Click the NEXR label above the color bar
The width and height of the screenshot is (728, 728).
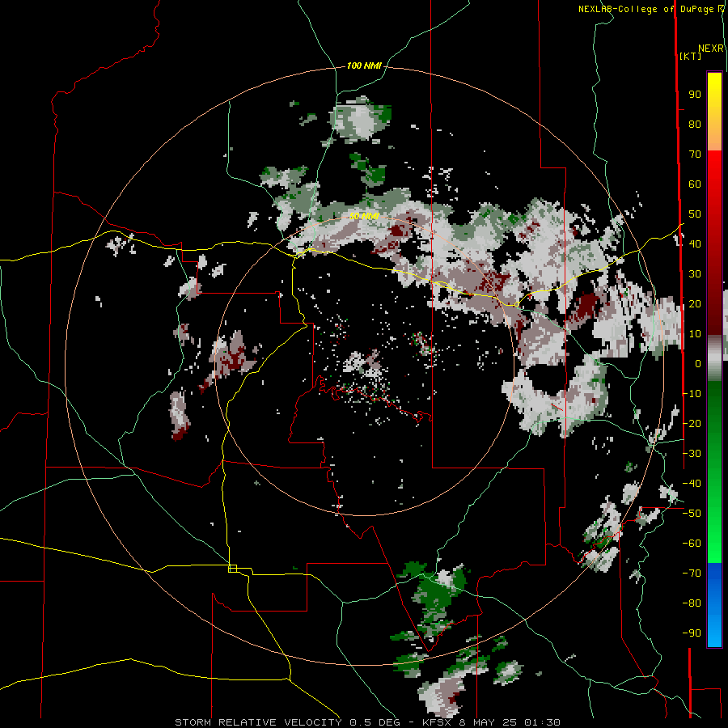pos(711,49)
